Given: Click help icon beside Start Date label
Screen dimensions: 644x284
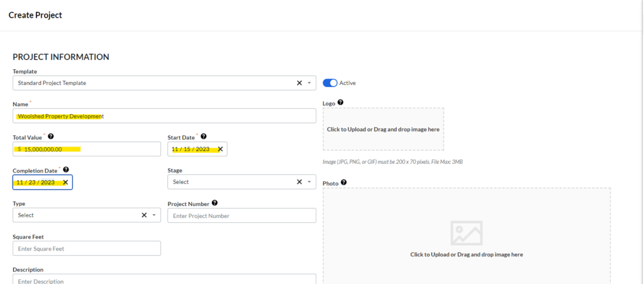Looking at the screenshot, I should click(x=204, y=136).
